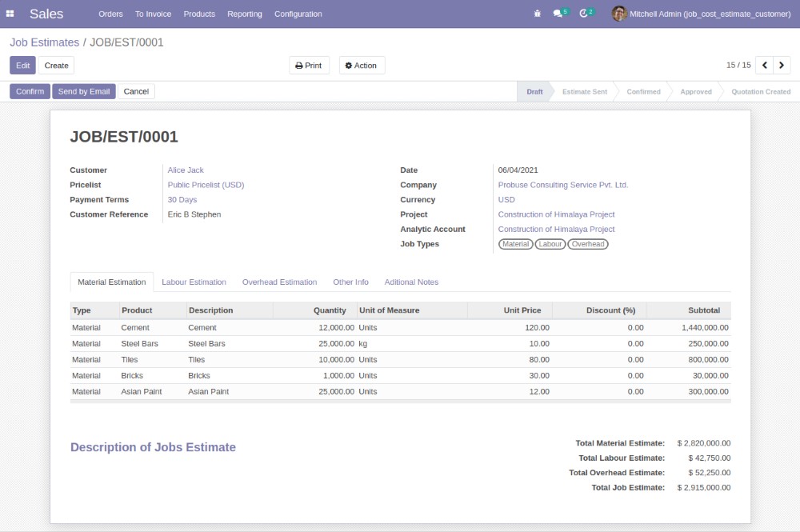Click Send by Email button

84,91
